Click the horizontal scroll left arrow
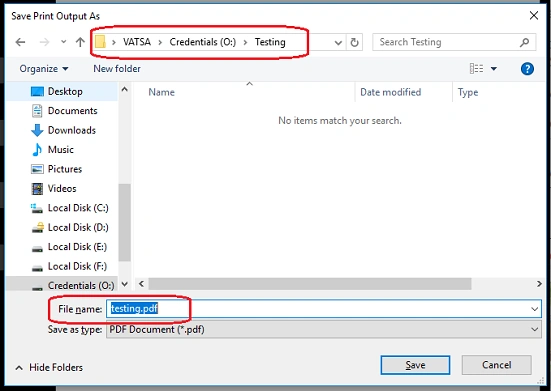 (141, 284)
